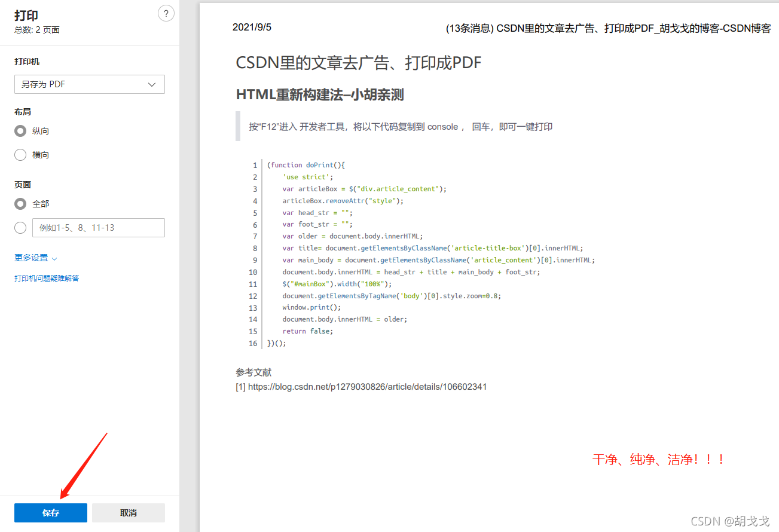The height and width of the screenshot is (532, 779).
Task: Click the 保存 save button
Action: (51, 513)
